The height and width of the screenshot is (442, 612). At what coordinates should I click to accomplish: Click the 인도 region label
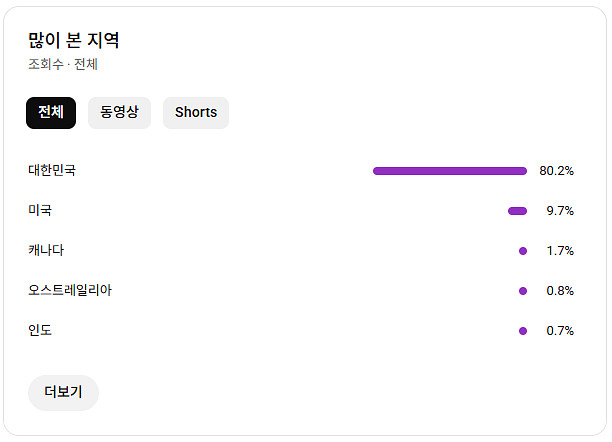coord(40,331)
